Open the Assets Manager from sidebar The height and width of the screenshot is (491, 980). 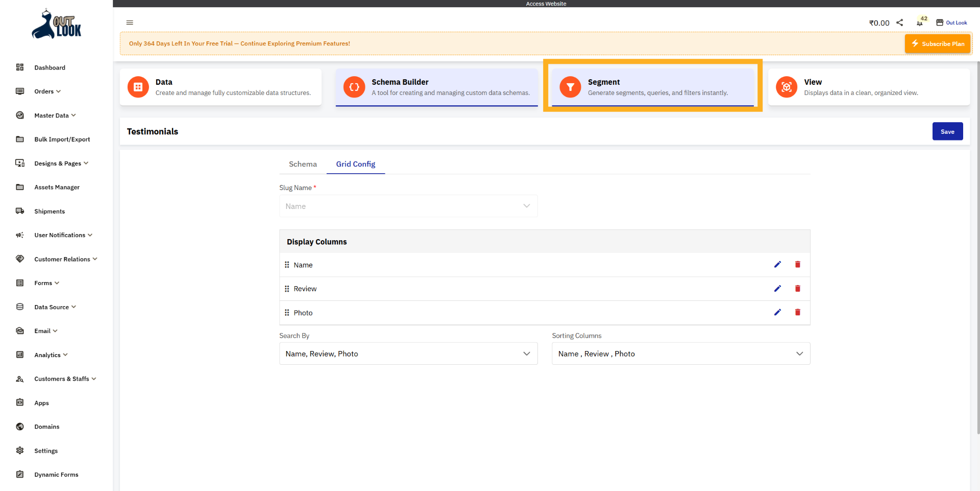click(x=57, y=187)
